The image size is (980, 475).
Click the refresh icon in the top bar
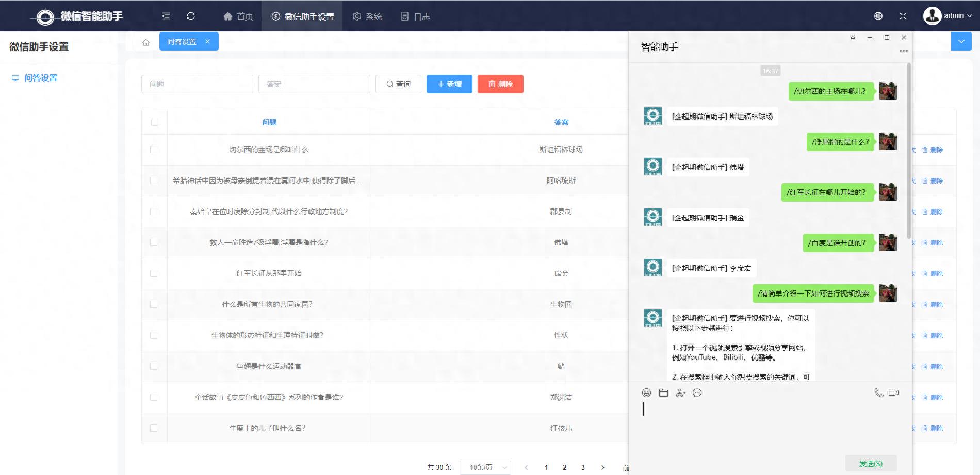191,16
